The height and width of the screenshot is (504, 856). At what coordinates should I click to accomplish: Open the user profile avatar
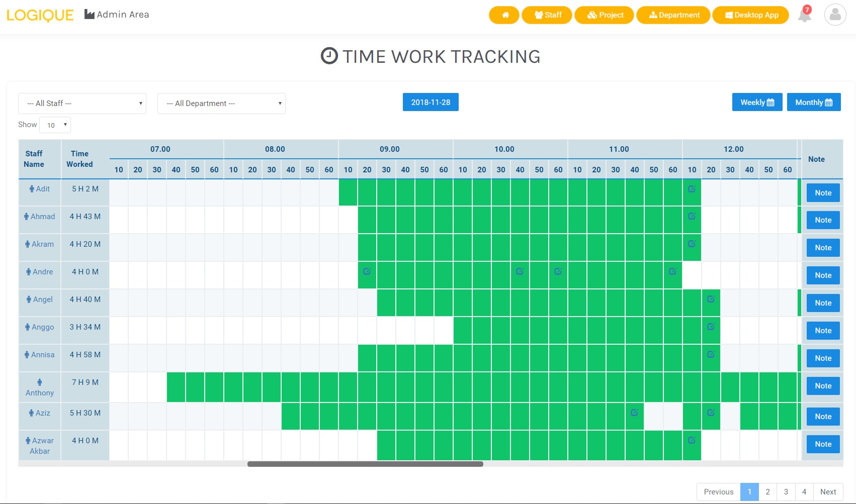point(835,15)
